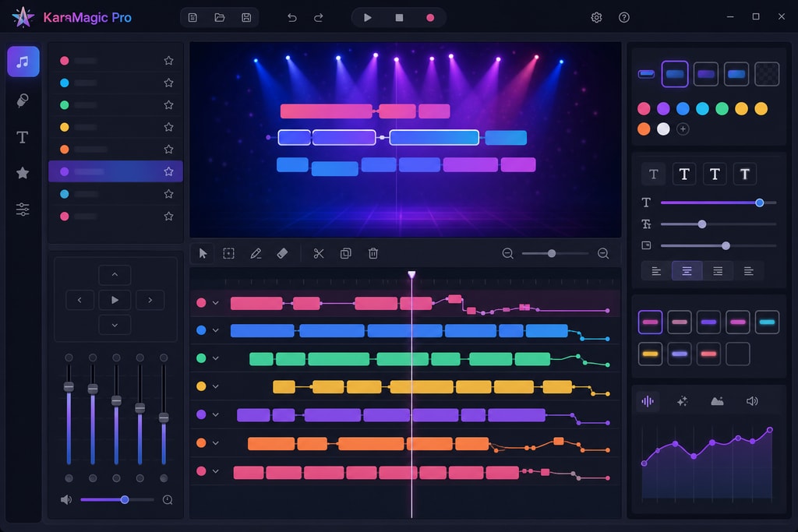
Task: Adjust the master volume slider handle
Action: [125, 499]
